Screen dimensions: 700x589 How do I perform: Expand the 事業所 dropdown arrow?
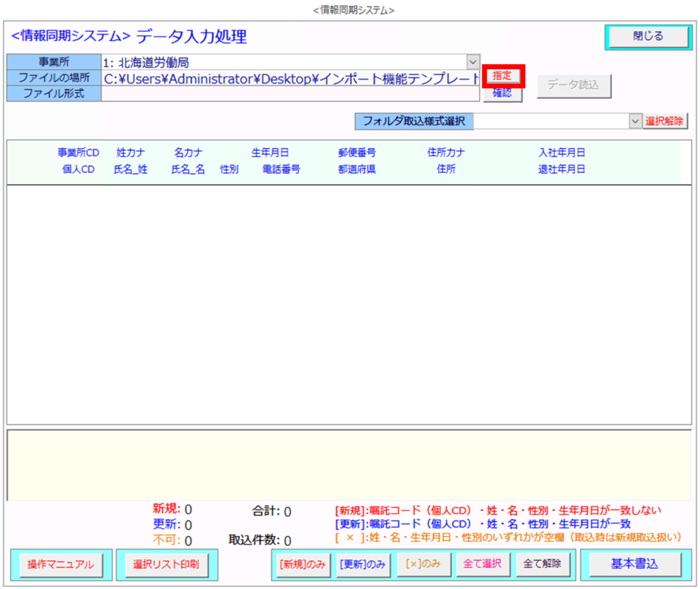(x=473, y=62)
